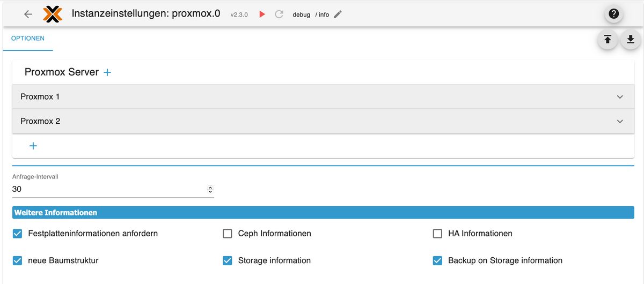Expand the Proxmox 2 accordion chevron
Screen dimensions: 644x284
620,122
